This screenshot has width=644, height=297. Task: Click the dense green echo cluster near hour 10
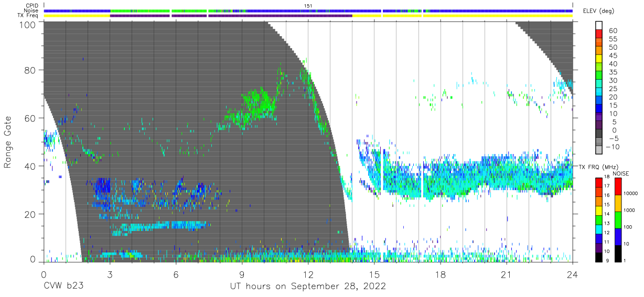[x=261, y=102]
